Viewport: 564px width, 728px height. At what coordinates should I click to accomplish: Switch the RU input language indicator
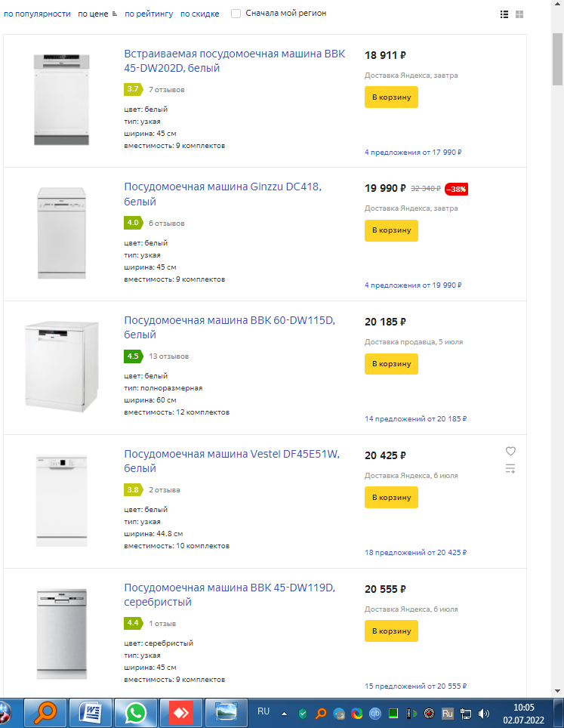click(264, 711)
